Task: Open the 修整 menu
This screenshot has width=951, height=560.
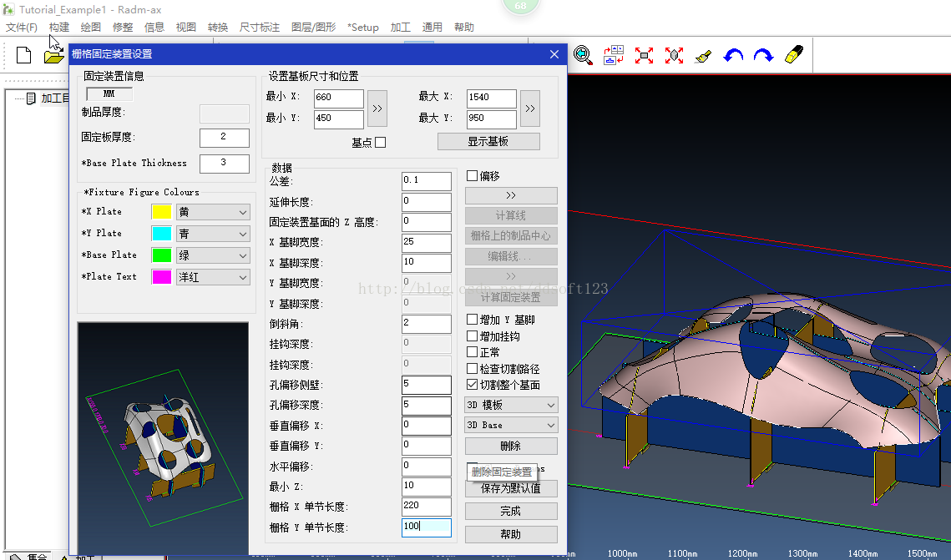Action: pos(123,28)
